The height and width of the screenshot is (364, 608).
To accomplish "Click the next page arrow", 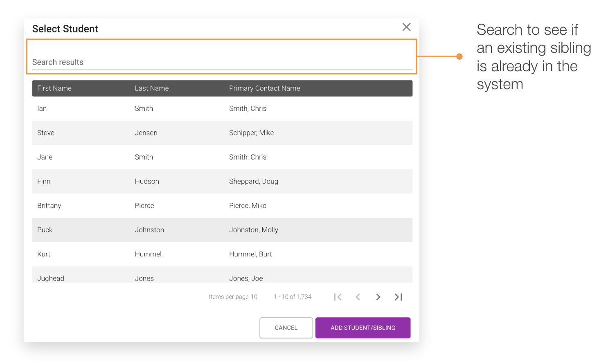I will [378, 297].
